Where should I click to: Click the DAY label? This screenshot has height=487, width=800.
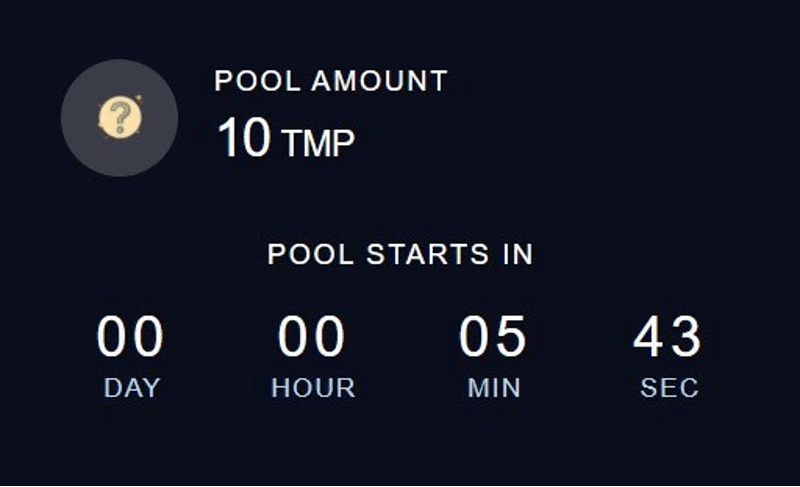coord(132,388)
